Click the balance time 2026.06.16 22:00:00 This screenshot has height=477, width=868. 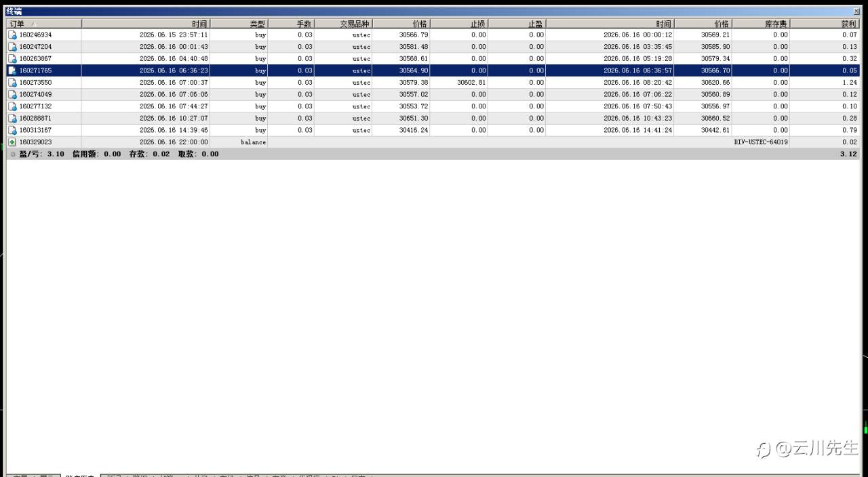(x=174, y=142)
